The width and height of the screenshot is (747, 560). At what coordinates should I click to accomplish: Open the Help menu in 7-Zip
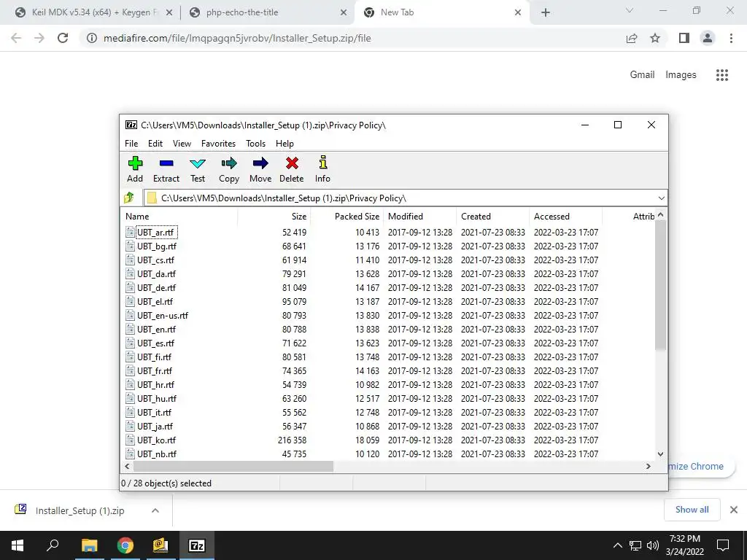285,144
